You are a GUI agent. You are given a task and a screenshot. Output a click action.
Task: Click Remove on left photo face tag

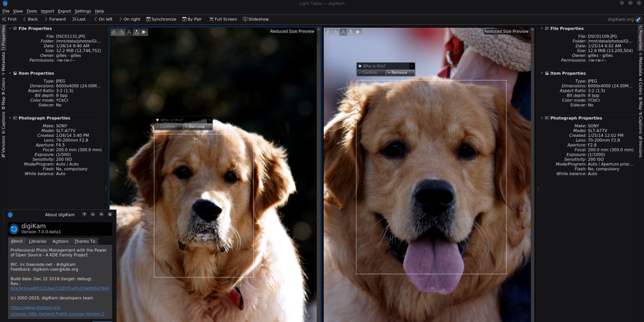pos(197,127)
